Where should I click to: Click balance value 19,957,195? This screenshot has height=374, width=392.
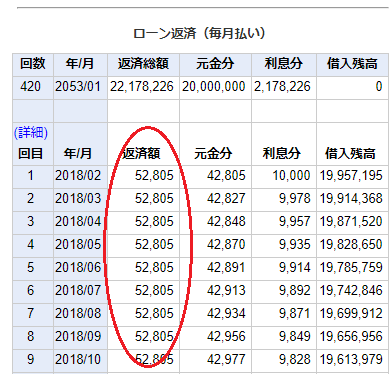pos(351,176)
